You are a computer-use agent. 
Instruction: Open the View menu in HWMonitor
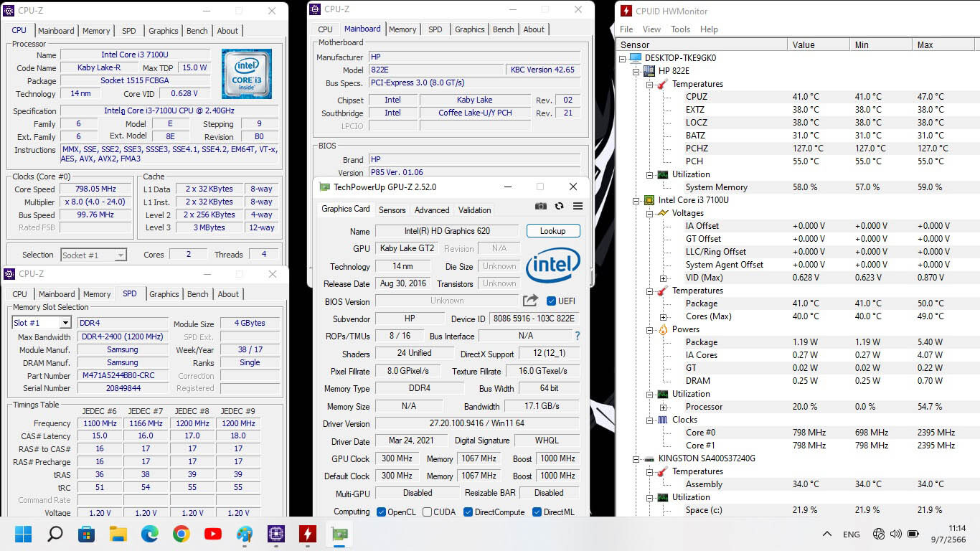[x=651, y=29]
